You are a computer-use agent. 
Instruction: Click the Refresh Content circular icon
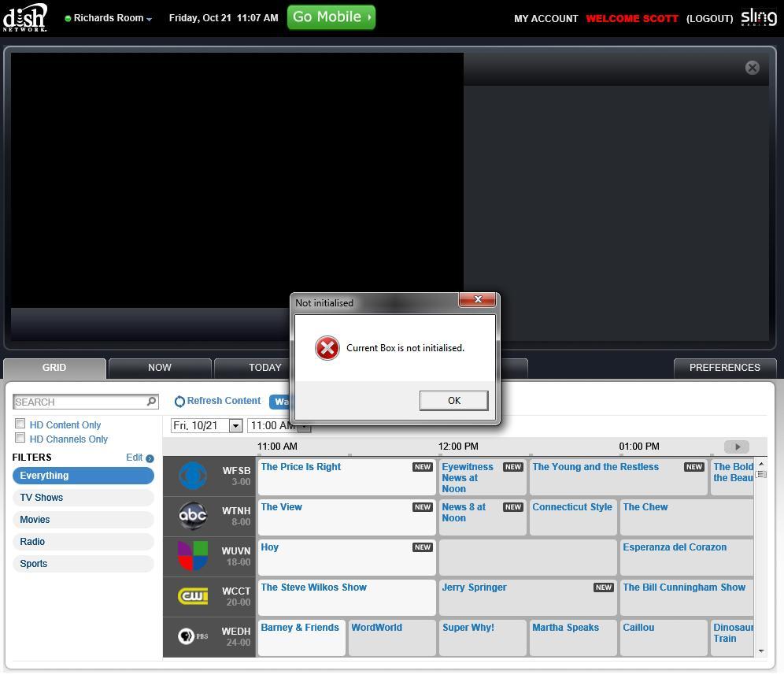(179, 402)
